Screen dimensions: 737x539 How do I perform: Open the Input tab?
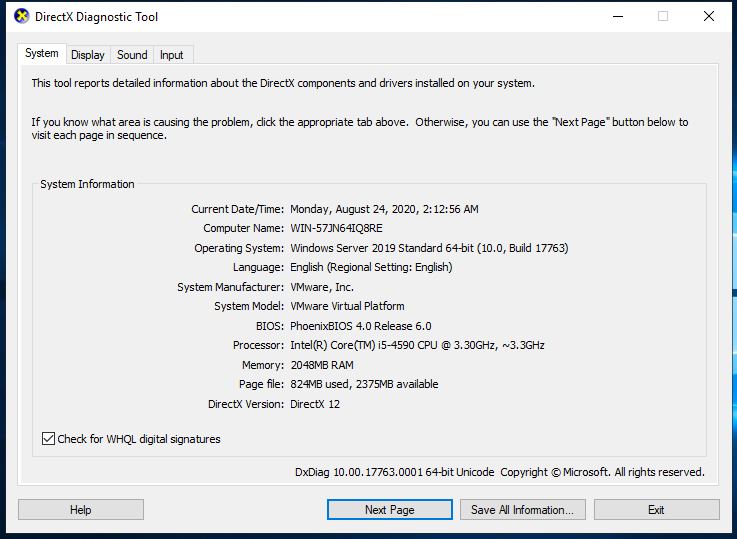[172, 55]
